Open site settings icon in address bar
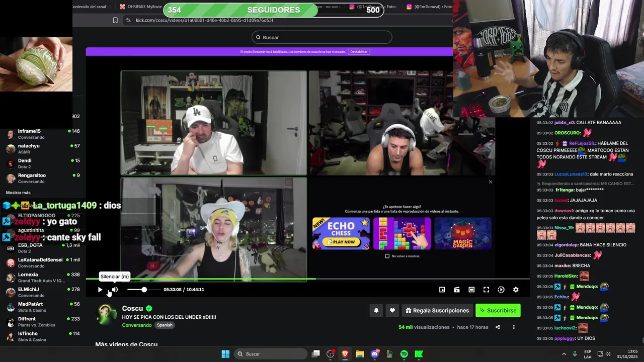The height and width of the screenshot is (362, 644). tap(128, 20)
